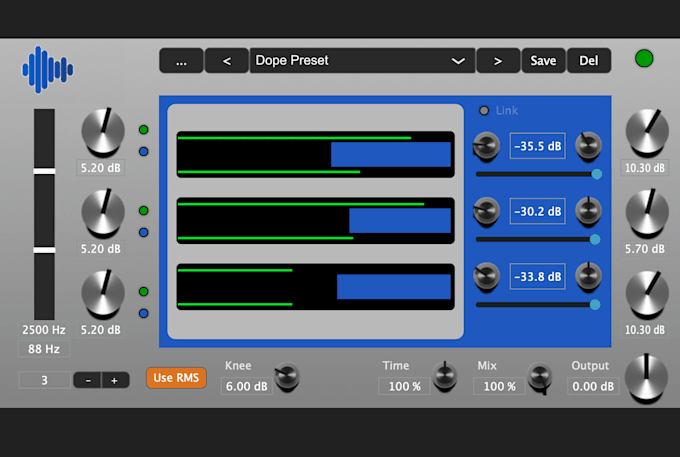Toggle the top band's green indicator dot
The image size is (680, 457).
pyautogui.click(x=144, y=130)
